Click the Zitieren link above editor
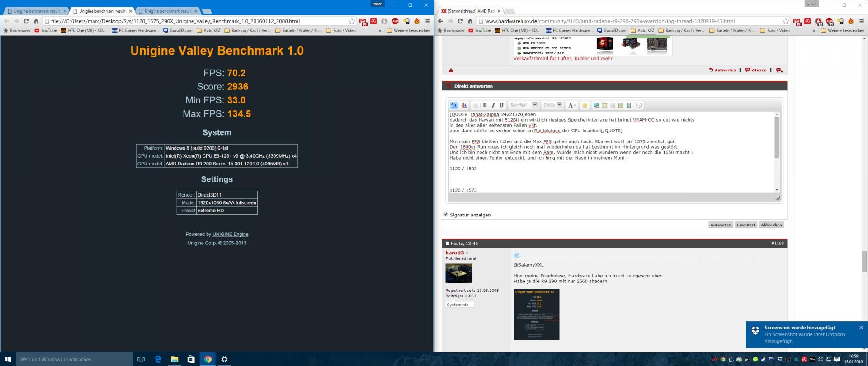The width and height of the screenshot is (868, 366). click(x=756, y=70)
